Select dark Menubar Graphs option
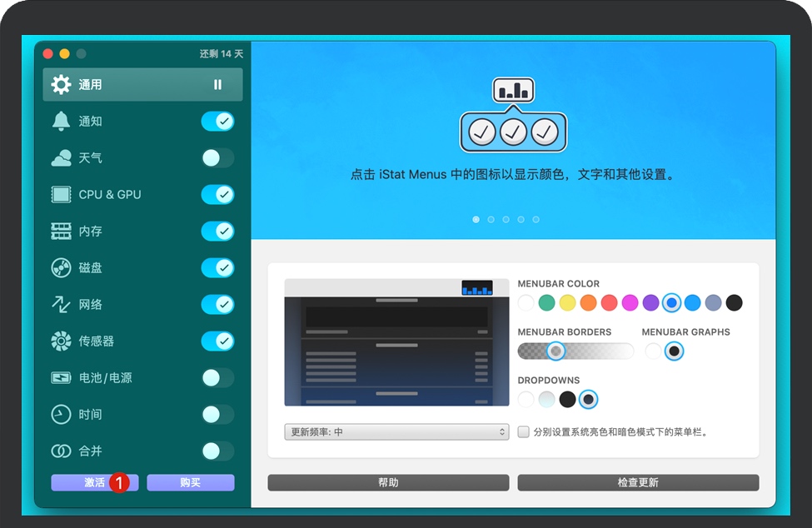 point(675,351)
